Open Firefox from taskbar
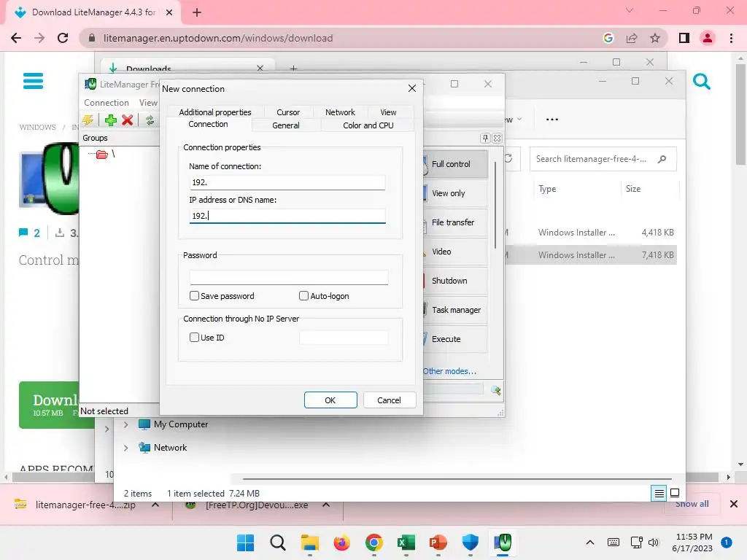Image resolution: width=747 pixels, height=560 pixels. point(341,542)
